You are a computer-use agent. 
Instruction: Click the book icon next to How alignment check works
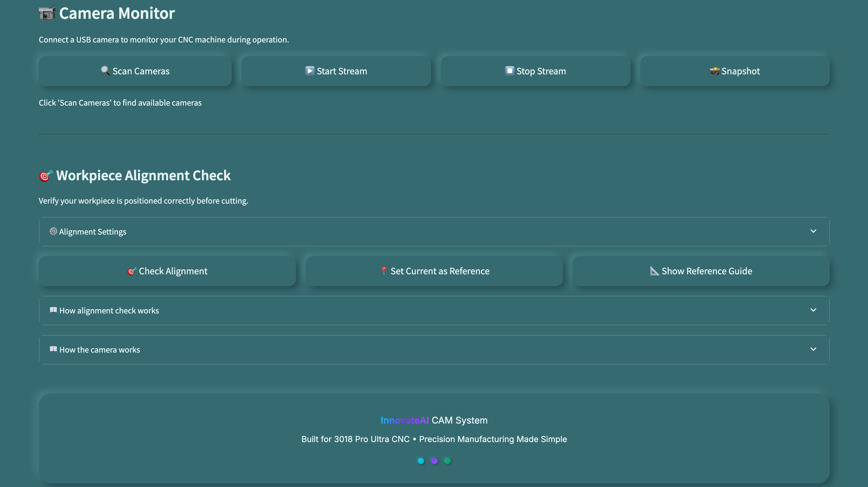[53, 310]
